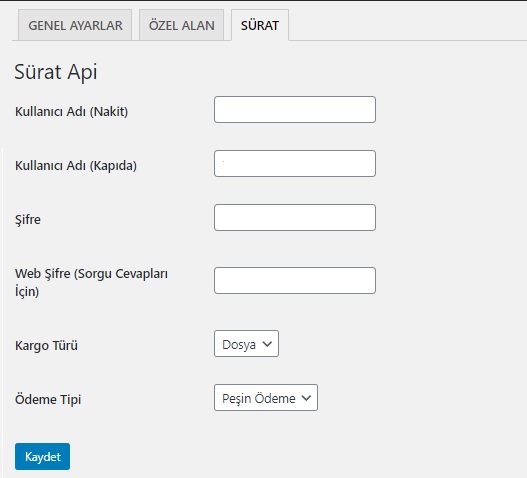Select the SÜRAT tab
The height and width of the screenshot is (478, 527).
coord(260,25)
